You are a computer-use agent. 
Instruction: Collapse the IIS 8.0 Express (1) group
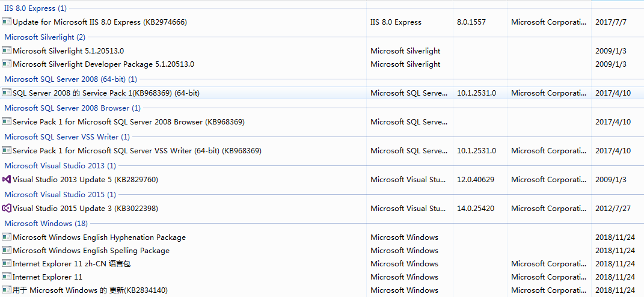[35, 8]
